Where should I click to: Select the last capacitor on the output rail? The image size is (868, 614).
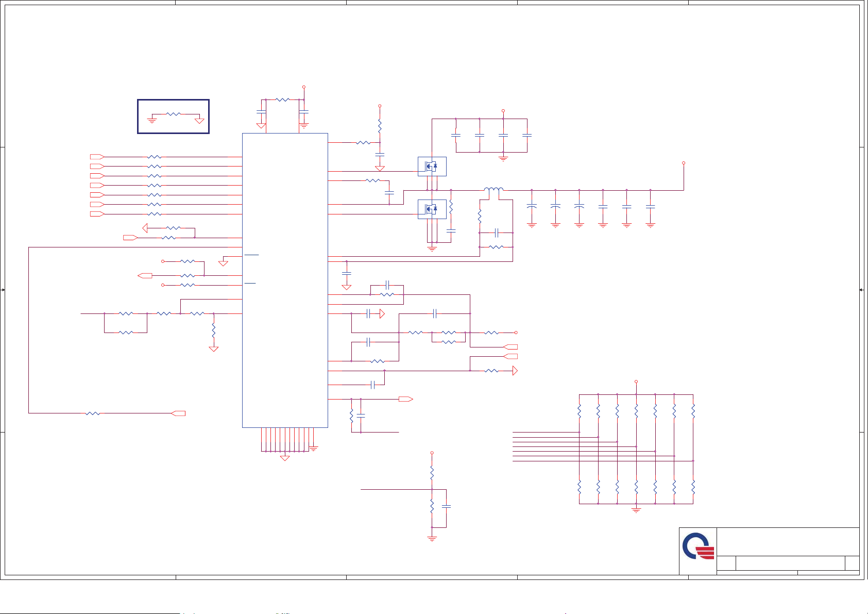[651, 206]
